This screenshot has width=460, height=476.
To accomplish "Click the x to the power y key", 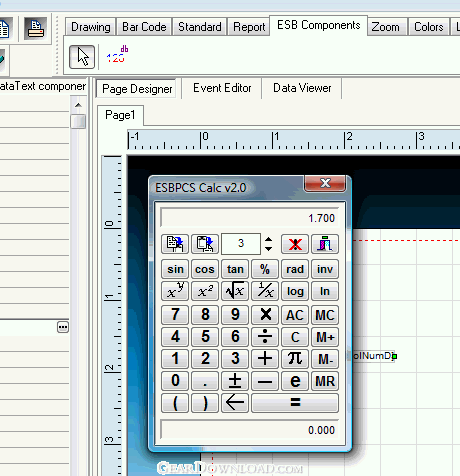I will pos(175,291).
